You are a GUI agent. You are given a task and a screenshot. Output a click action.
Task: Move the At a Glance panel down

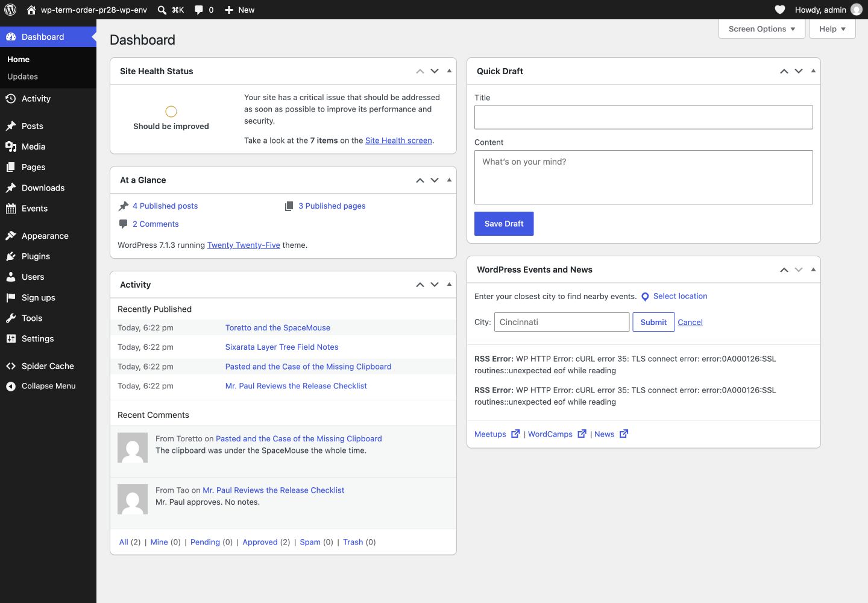(x=435, y=180)
